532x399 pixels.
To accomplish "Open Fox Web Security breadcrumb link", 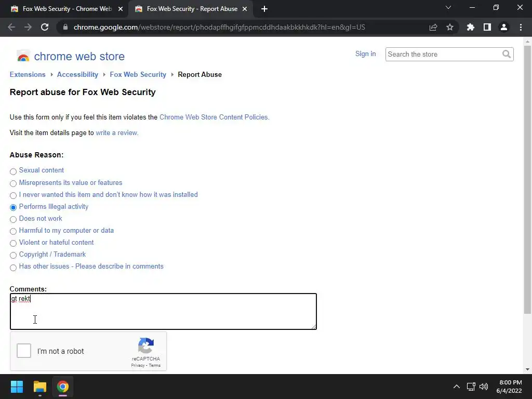I will 138,75.
